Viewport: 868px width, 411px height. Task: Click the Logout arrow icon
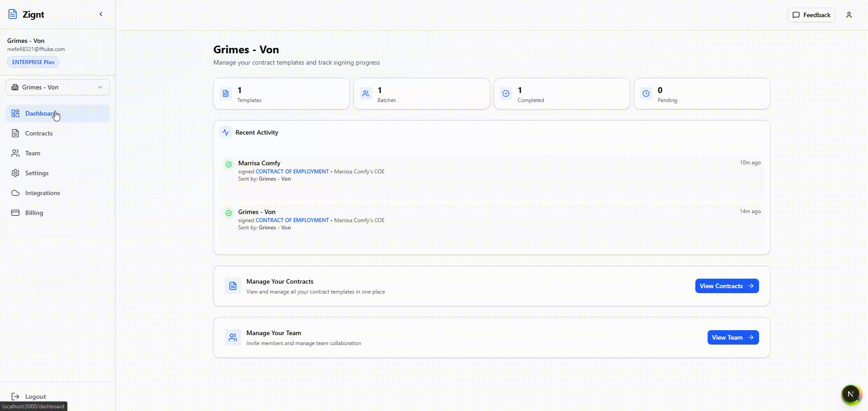[15, 397]
